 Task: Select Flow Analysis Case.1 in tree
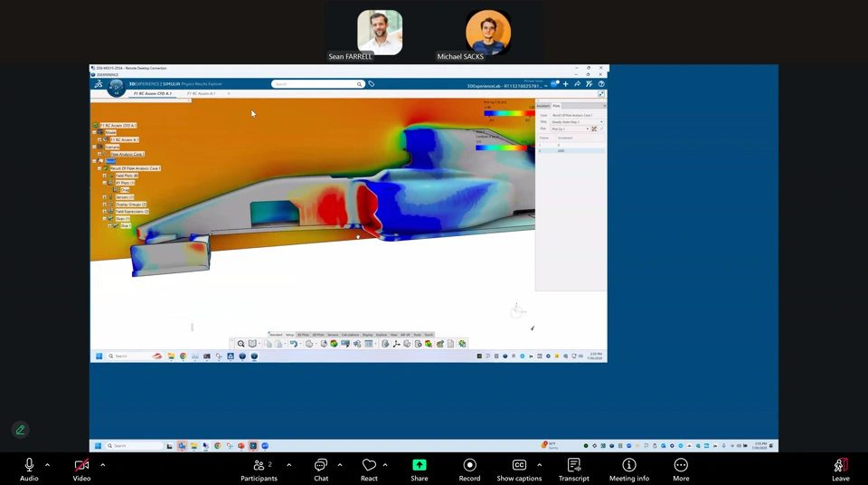pyautogui.click(x=127, y=154)
